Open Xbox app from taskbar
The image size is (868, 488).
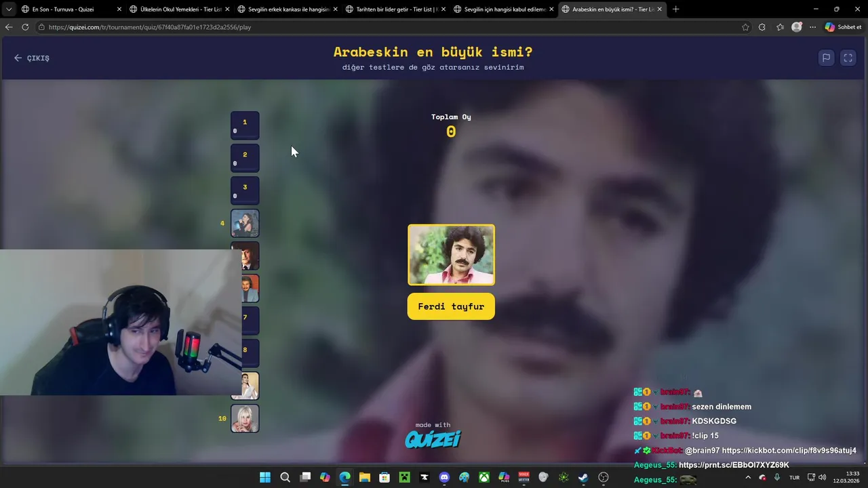[x=484, y=477]
